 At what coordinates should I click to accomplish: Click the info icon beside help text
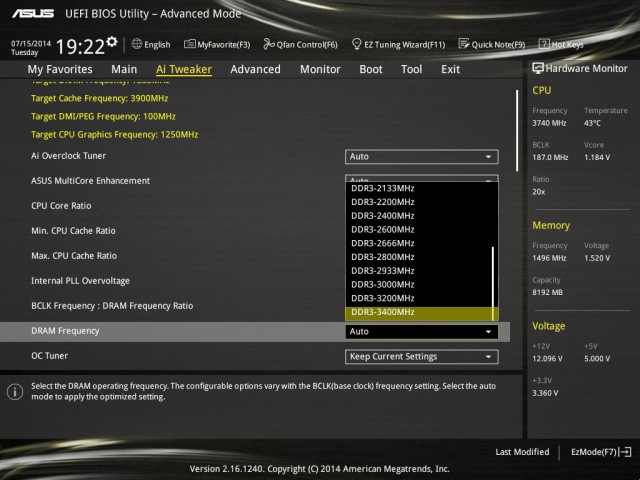15,392
